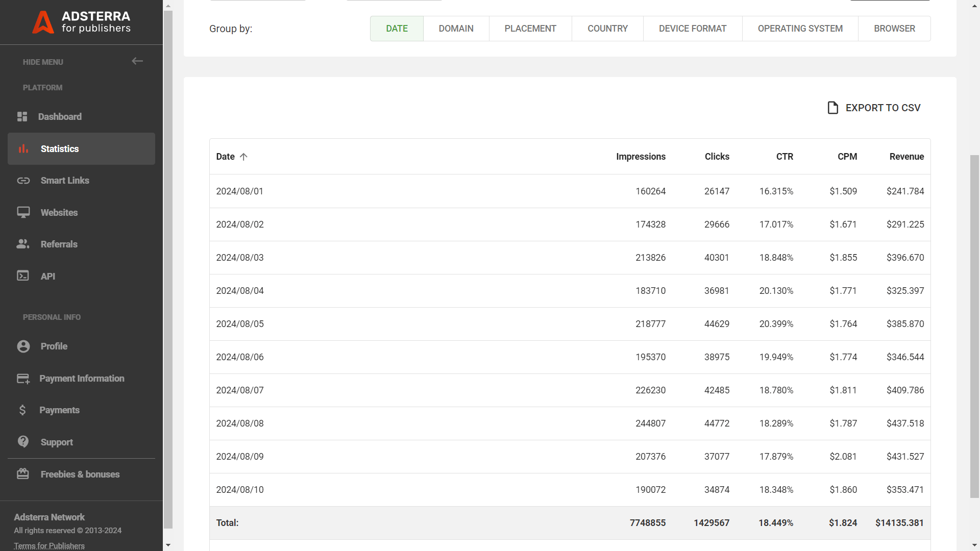Image resolution: width=980 pixels, height=551 pixels.
Task: Click the Support question mark icon
Action: pyautogui.click(x=23, y=442)
